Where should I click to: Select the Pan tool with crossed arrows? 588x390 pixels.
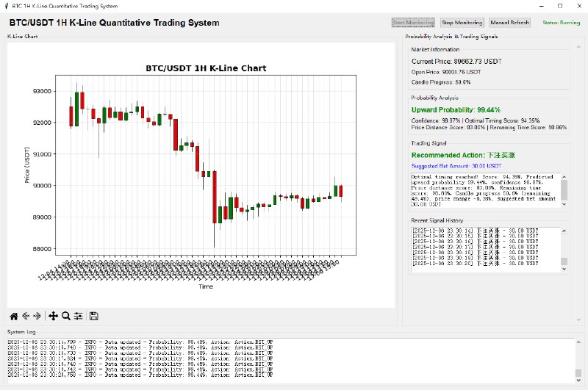[x=53, y=316]
